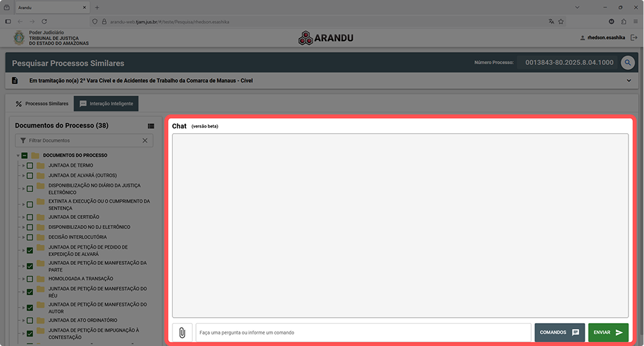This screenshot has height=346, width=644.
Task: Uncheck JUNTADA DE PETIÇÃO DE MANIFESTAÇÃO DO RÉU
Action: click(30, 292)
